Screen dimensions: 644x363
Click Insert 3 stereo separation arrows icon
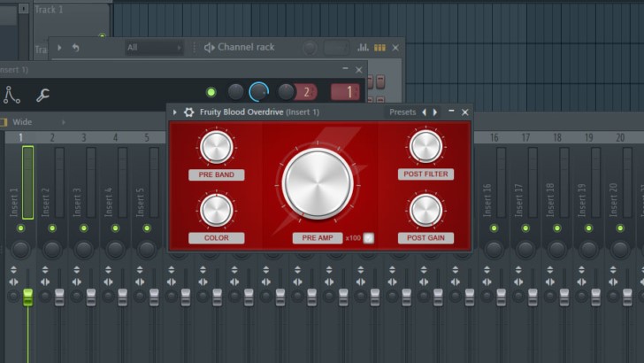click(77, 282)
